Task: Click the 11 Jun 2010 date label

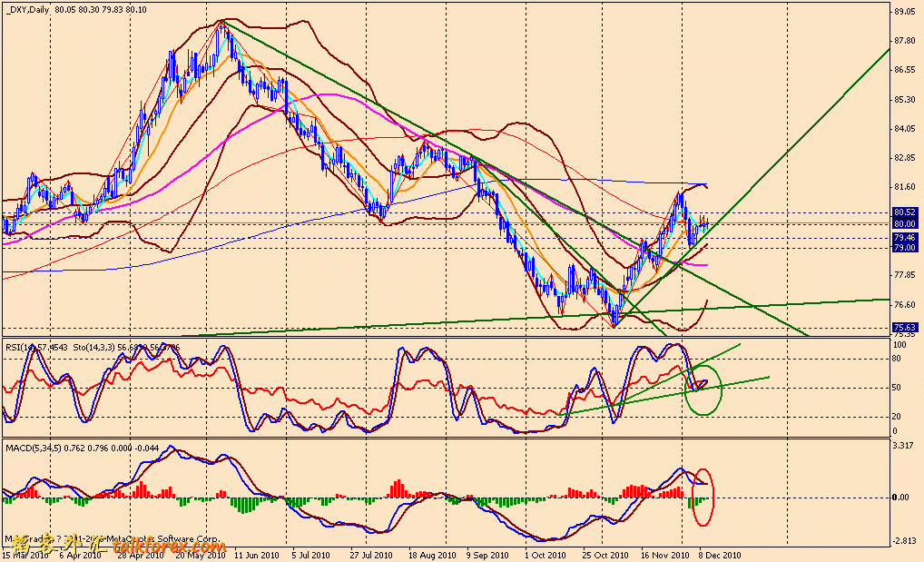Action: point(256,555)
